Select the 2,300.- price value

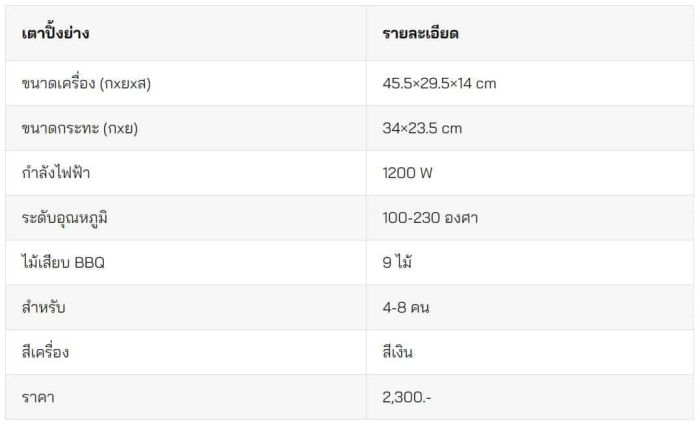click(407, 397)
